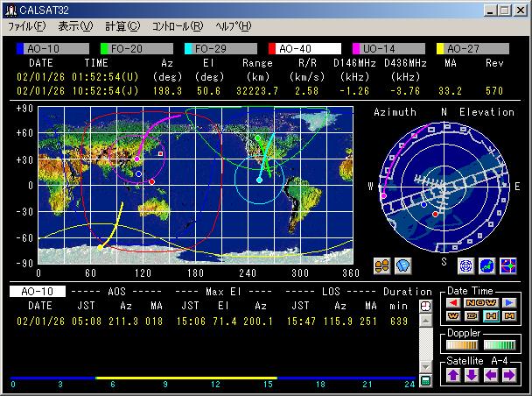The image size is (532, 396).
Task: Select the W week step button
Action: [453, 316]
